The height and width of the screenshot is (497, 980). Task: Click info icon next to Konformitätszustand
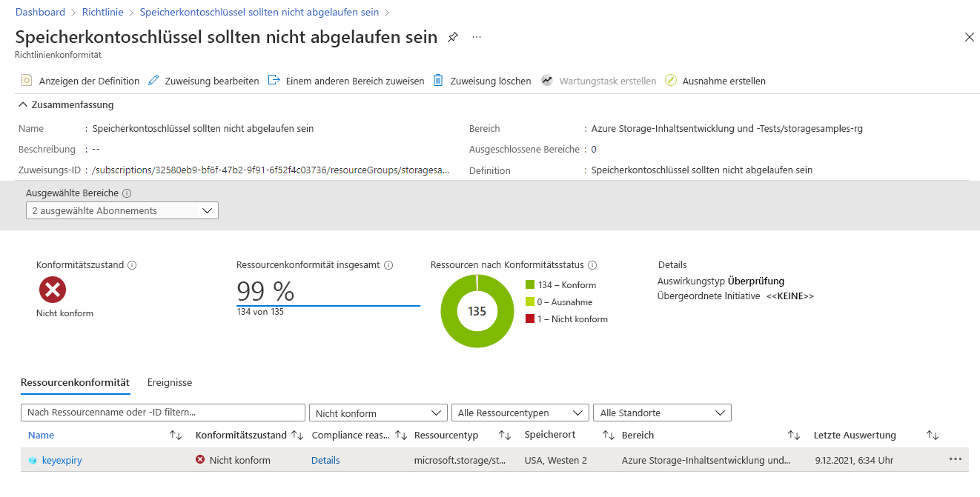click(132, 265)
